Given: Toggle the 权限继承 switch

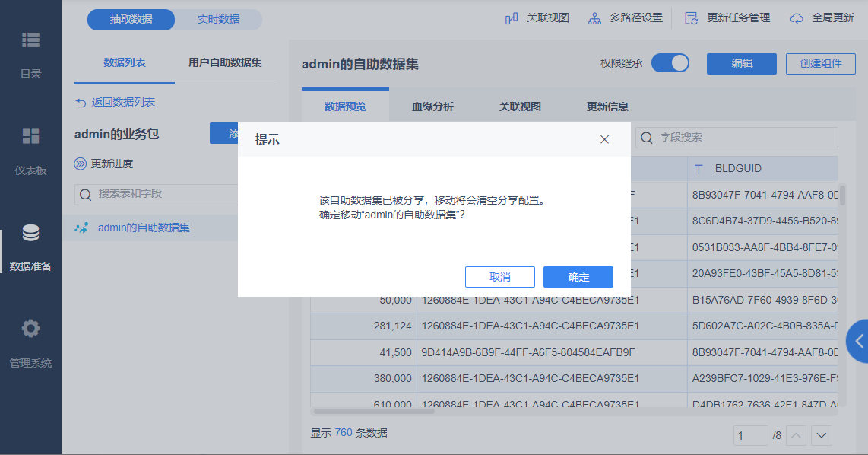Looking at the screenshot, I should (x=670, y=63).
